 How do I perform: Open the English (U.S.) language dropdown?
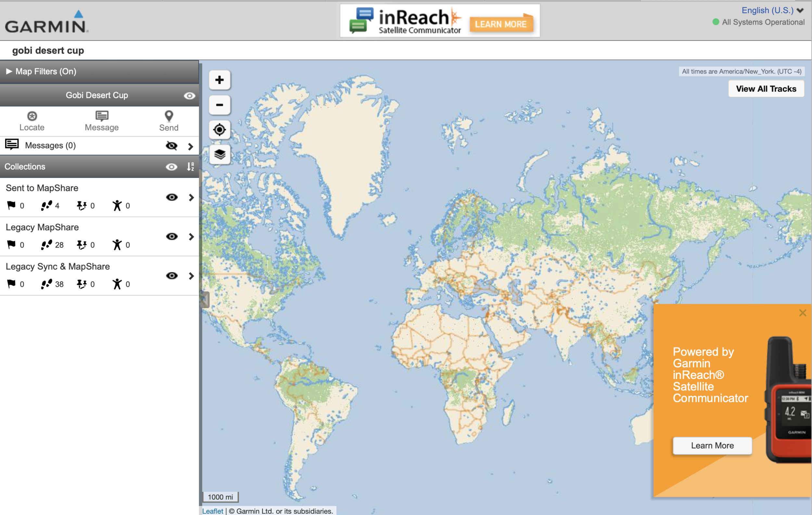(x=773, y=10)
